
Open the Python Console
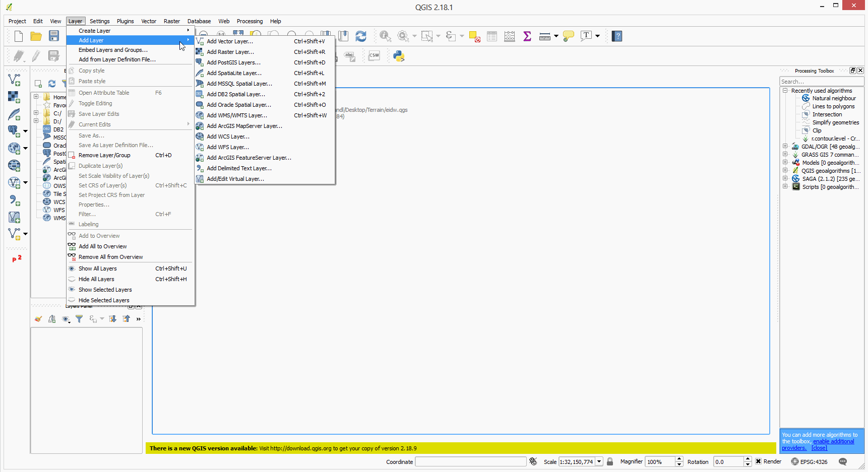(399, 55)
